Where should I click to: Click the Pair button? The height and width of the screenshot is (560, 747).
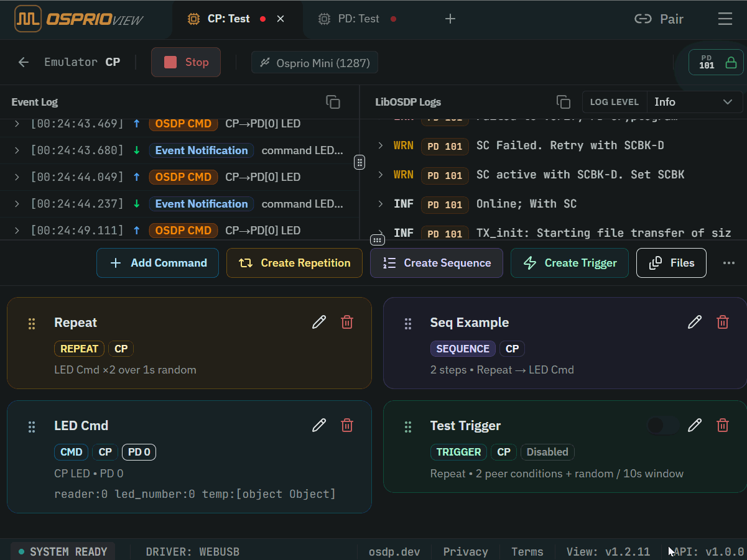coord(659,19)
